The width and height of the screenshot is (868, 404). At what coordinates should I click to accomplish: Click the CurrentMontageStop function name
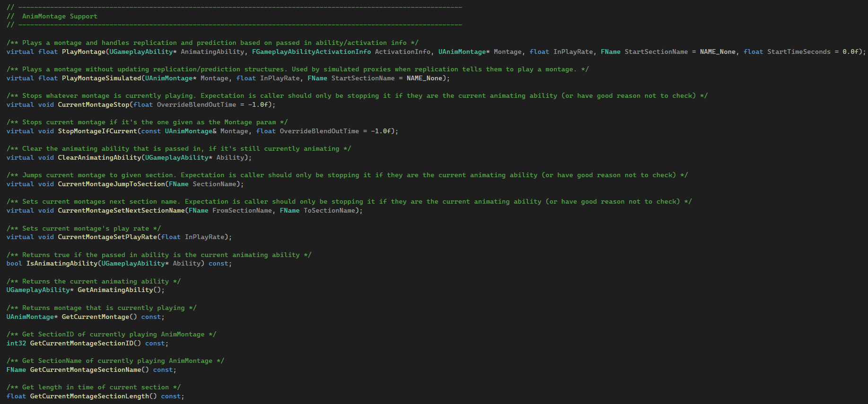(94, 104)
